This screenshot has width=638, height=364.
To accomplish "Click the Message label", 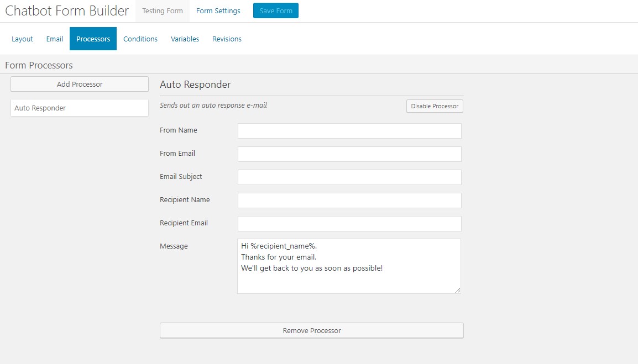I will pyautogui.click(x=174, y=246).
